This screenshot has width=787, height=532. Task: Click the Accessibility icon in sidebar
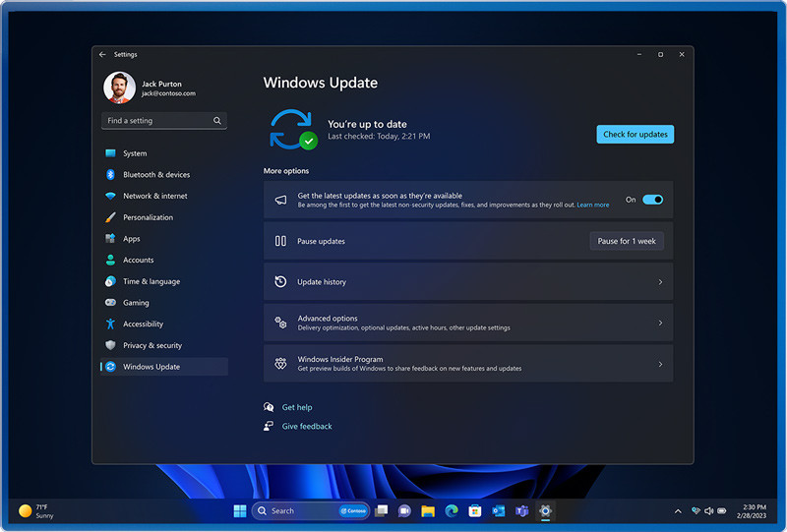pos(111,325)
